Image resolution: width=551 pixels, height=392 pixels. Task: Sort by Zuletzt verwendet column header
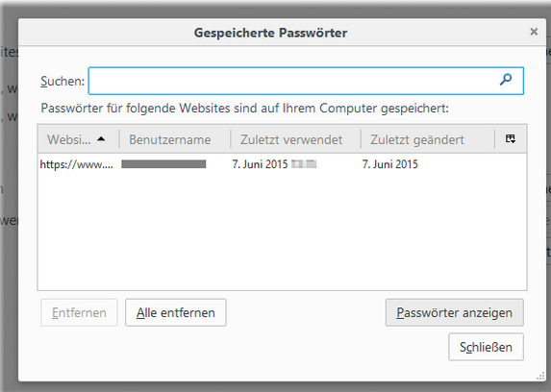(295, 139)
